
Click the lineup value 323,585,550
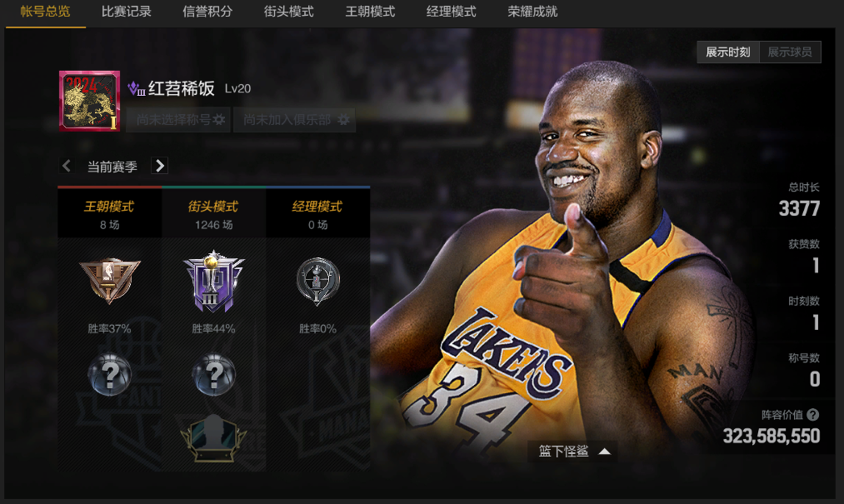tap(772, 437)
